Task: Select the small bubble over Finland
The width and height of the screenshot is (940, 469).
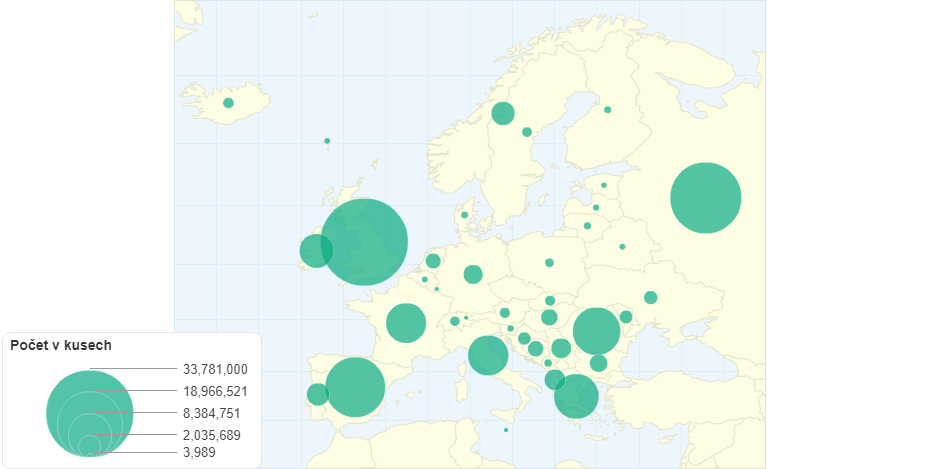Action: click(x=607, y=110)
